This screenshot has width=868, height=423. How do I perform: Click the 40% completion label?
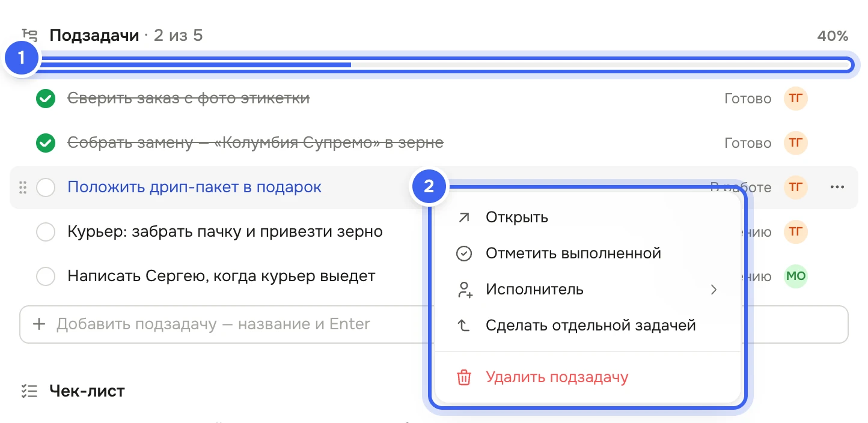[833, 36]
